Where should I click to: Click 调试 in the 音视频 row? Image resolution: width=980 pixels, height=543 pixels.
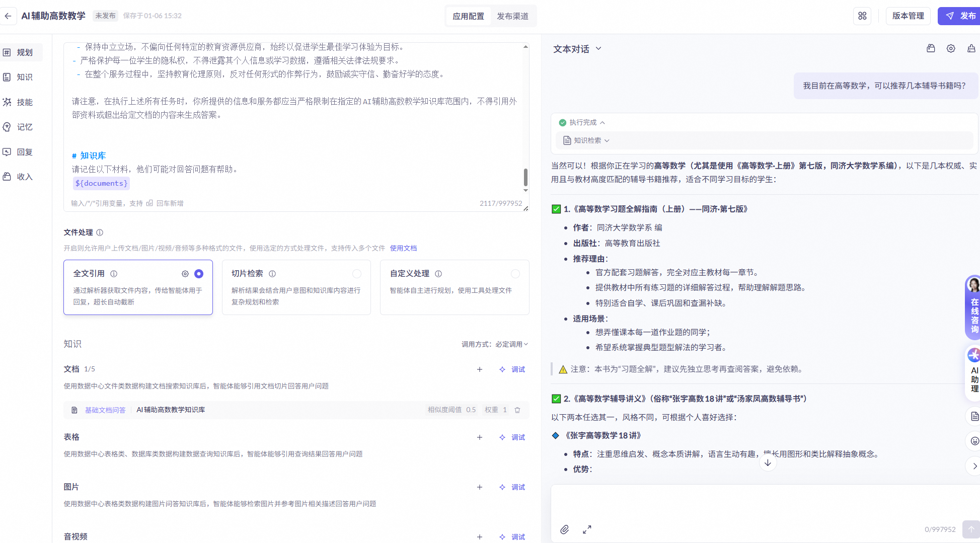[512, 537]
